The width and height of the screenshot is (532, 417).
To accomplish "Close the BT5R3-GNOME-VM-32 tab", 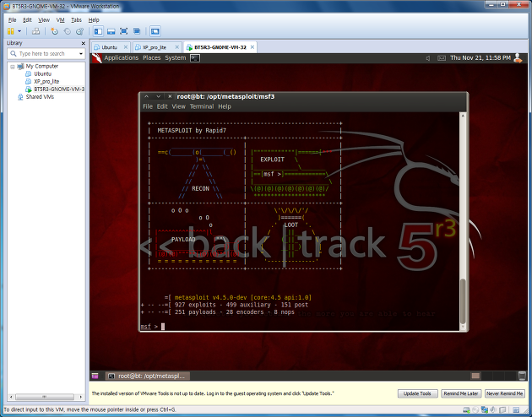I will pyautogui.click(x=252, y=47).
